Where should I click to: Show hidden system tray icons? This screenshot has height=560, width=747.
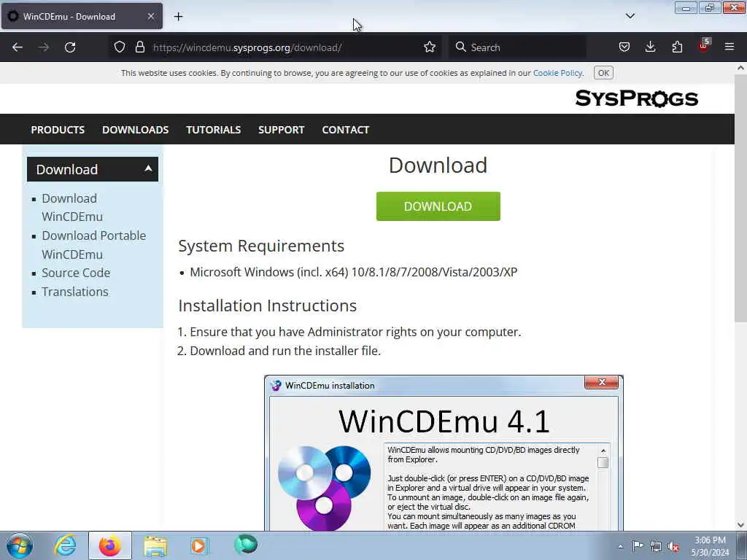pyautogui.click(x=620, y=546)
